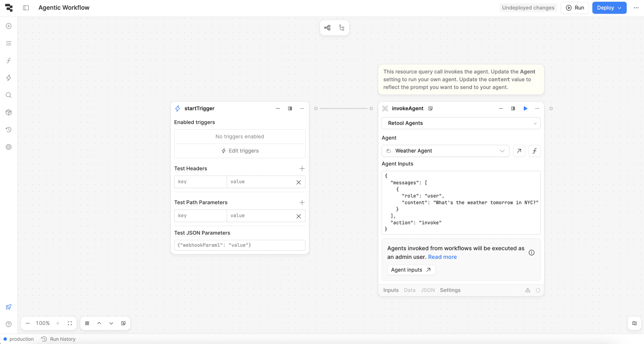The width and height of the screenshot is (644, 344).
Task: Click the Functions icon in left sidebar
Action: tap(9, 60)
